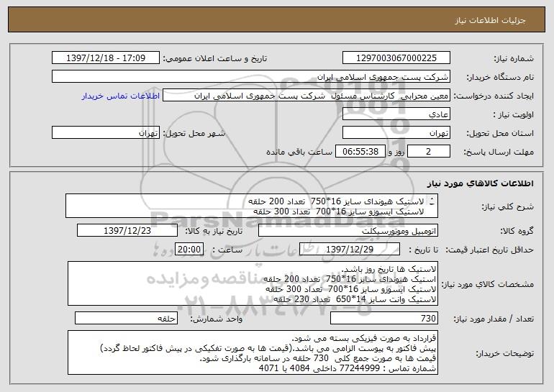Viewport: 554px width, 392px height.
Task: Click the unit field showing حلقه
Action: (126, 318)
